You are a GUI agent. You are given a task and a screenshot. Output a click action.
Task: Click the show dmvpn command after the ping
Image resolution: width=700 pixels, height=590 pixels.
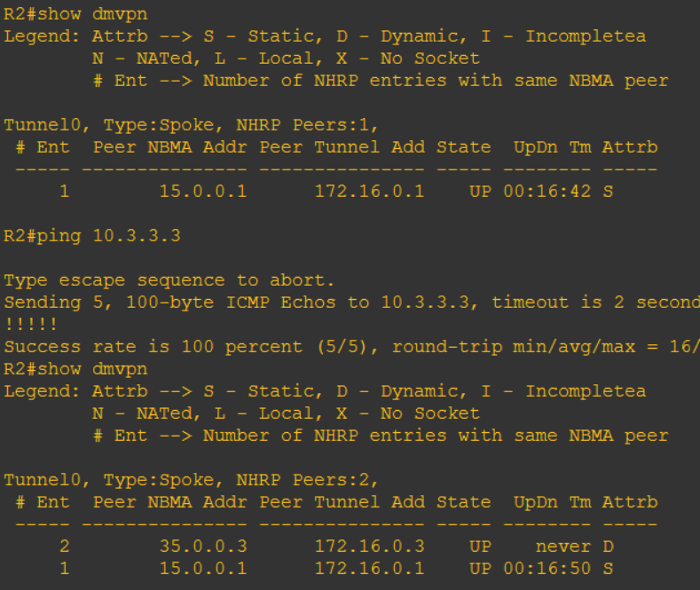pyautogui.click(x=76, y=369)
